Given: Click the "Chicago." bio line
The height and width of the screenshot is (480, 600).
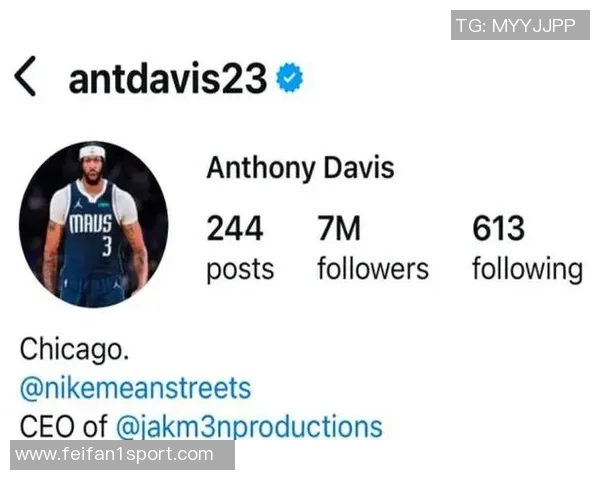Looking at the screenshot, I should (74, 349).
